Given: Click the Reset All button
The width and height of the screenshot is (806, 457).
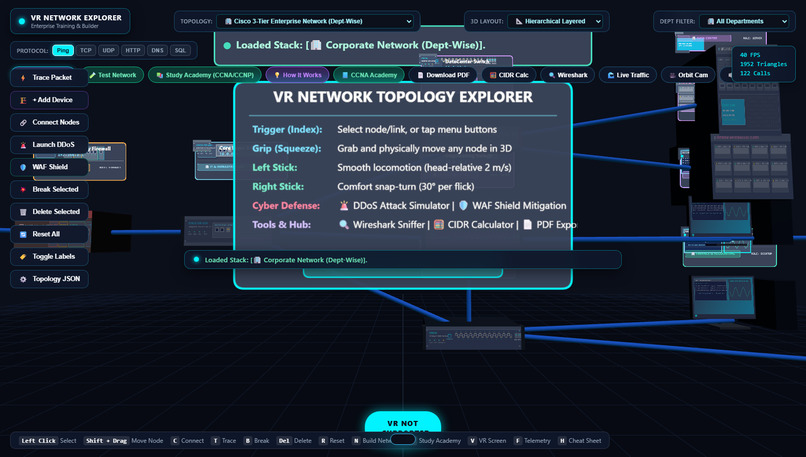Looking at the screenshot, I should (x=49, y=234).
